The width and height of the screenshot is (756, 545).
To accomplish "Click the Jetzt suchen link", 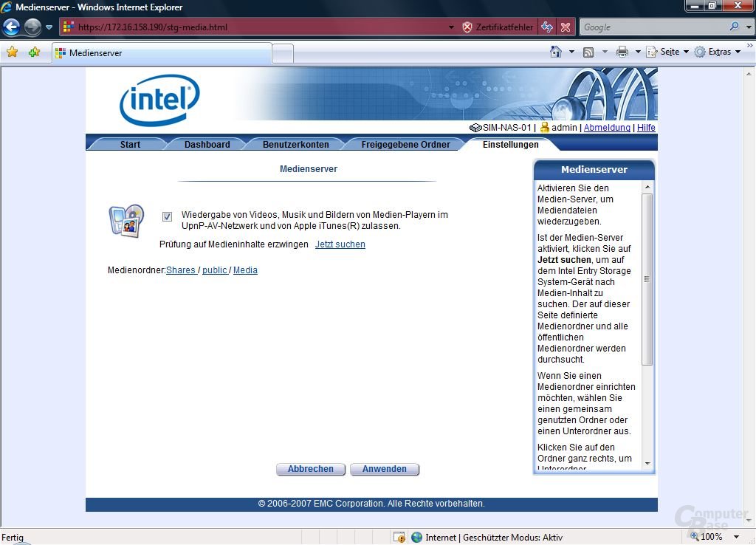I will point(340,244).
